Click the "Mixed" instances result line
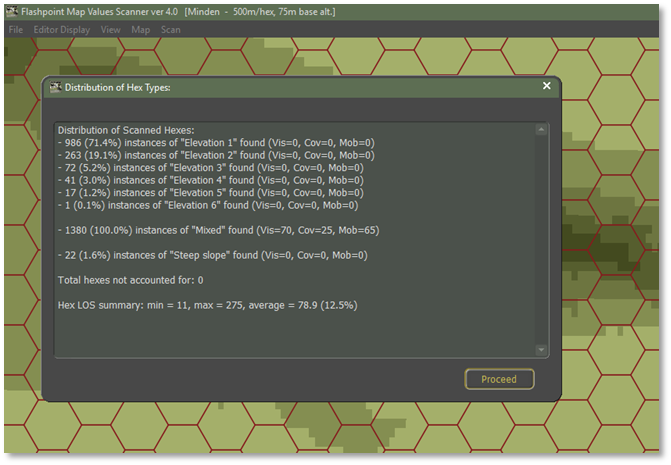Image resolution: width=671 pixels, height=465 pixels. (x=218, y=230)
